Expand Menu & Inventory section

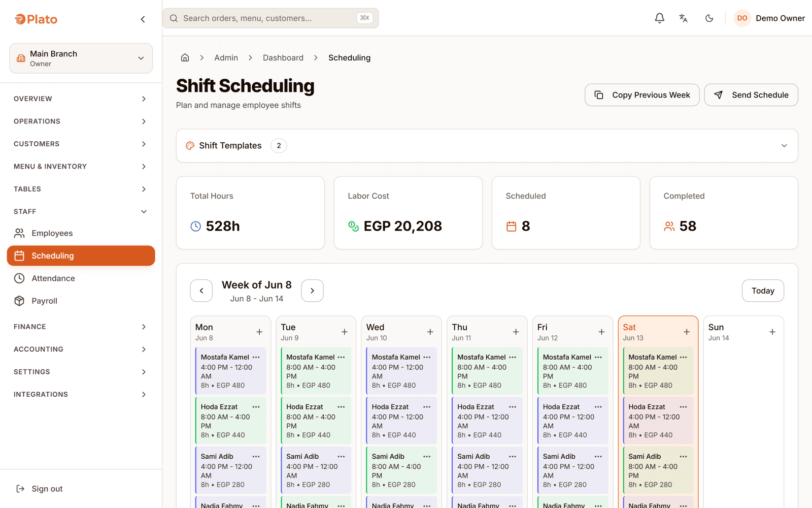tap(81, 167)
